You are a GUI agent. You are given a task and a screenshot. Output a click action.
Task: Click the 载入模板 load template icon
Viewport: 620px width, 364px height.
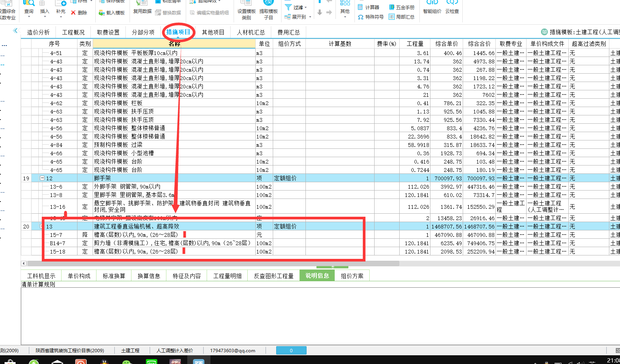[x=102, y=13]
